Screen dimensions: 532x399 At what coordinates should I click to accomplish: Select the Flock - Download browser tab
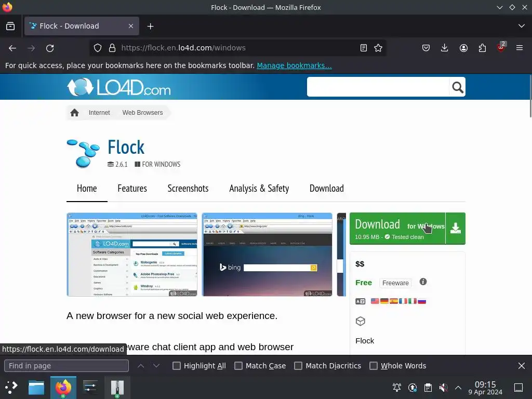click(82, 26)
